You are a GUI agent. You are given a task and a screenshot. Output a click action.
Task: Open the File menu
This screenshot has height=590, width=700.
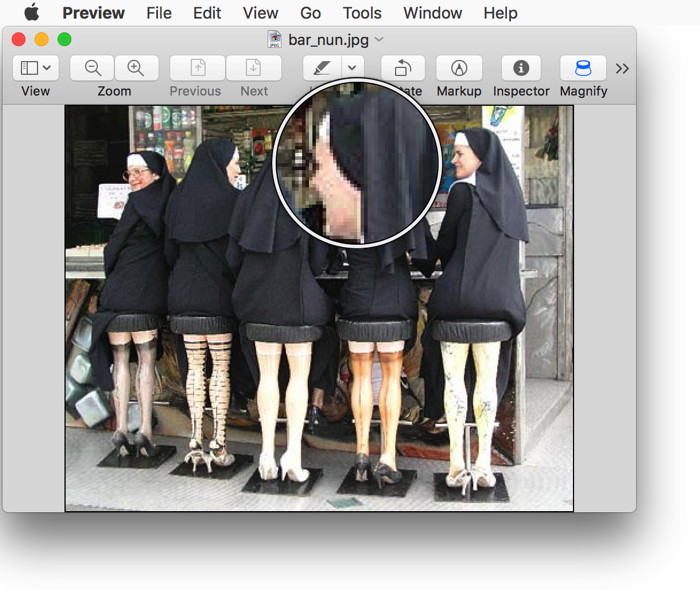[x=159, y=13]
